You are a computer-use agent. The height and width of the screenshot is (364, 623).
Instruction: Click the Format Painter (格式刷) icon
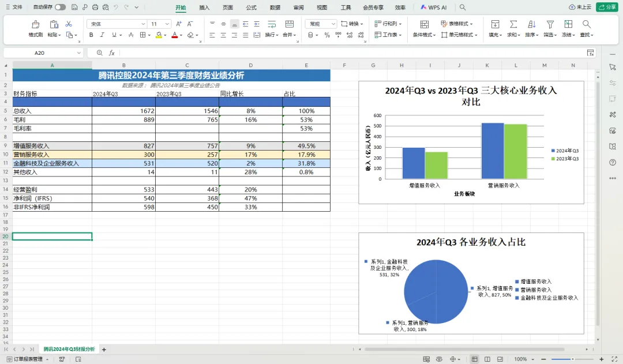[x=36, y=24]
